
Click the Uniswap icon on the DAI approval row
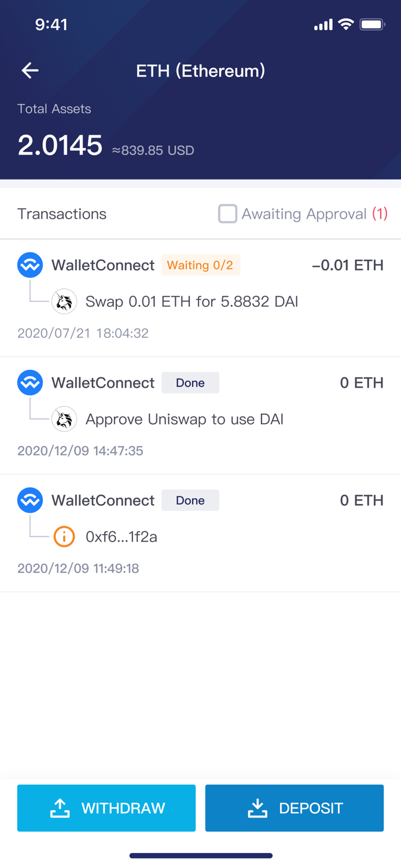(x=64, y=419)
